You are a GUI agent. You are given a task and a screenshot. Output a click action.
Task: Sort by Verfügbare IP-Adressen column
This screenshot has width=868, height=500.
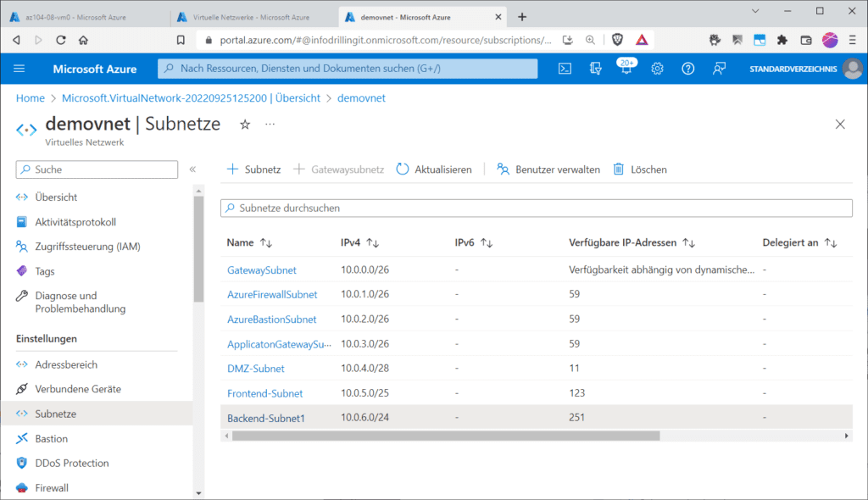click(x=632, y=242)
